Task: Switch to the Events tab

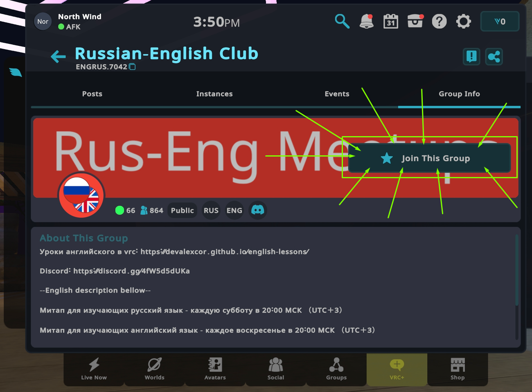Action: click(337, 94)
